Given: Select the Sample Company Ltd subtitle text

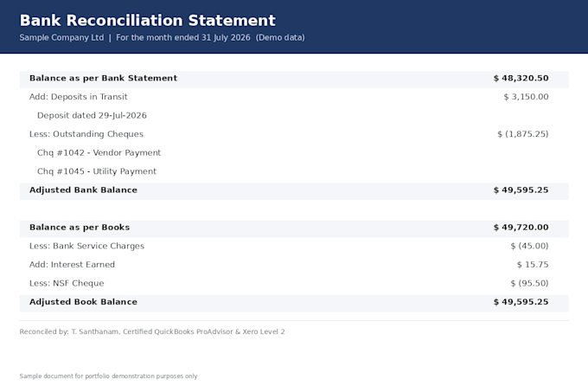Looking at the screenshot, I should (x=61, y=37).
